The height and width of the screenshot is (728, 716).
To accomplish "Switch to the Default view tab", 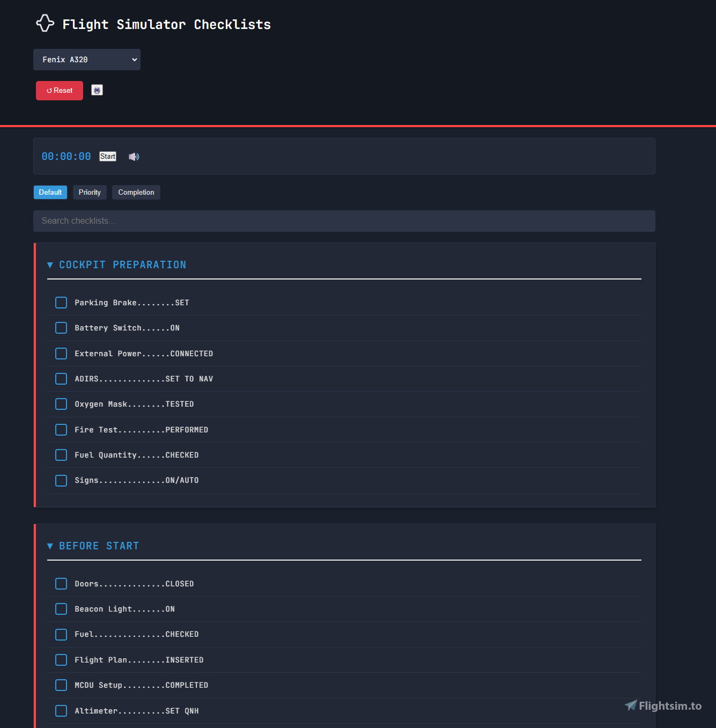I will [50, 192].
